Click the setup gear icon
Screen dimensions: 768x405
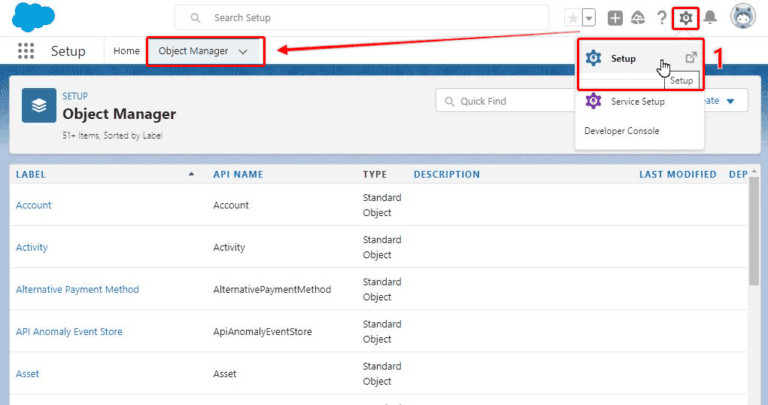pos(685,18)
